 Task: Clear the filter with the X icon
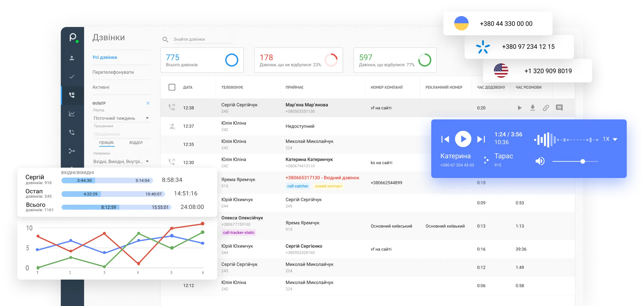click(148, 103)
